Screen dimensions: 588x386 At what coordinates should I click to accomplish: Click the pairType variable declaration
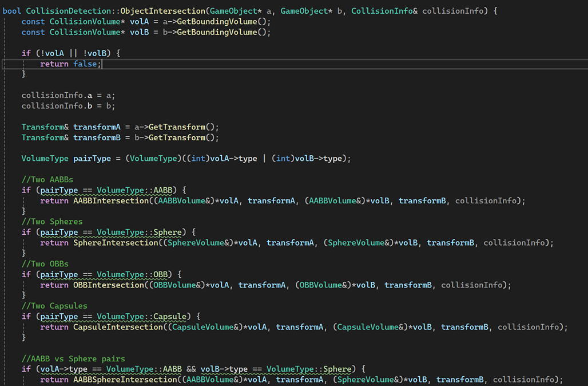tap(92, 158)
